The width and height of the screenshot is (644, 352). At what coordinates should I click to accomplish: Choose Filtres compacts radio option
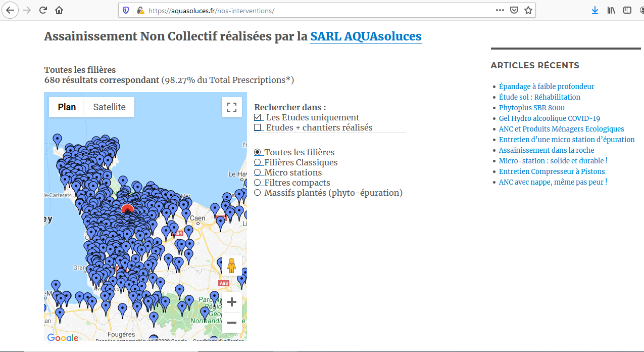coord(258,183)
